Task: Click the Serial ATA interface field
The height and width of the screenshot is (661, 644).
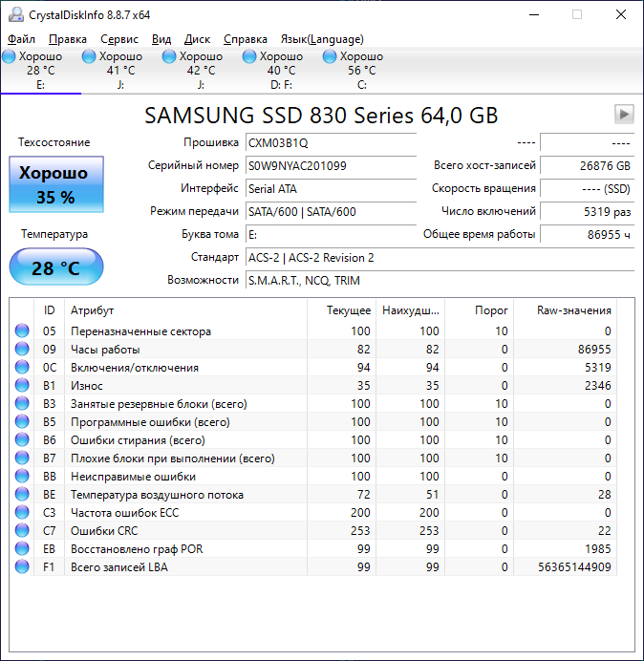Action: (x=331, y=188)
